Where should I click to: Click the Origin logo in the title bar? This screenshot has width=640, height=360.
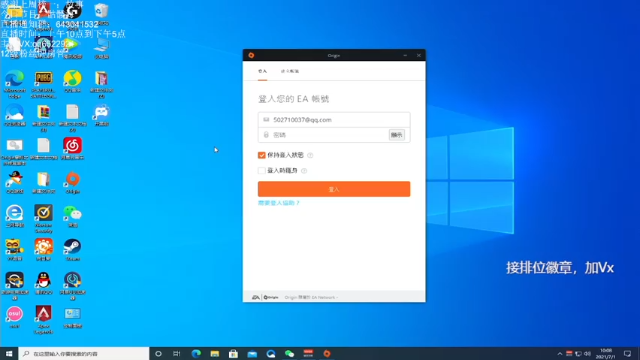(251, 55)
